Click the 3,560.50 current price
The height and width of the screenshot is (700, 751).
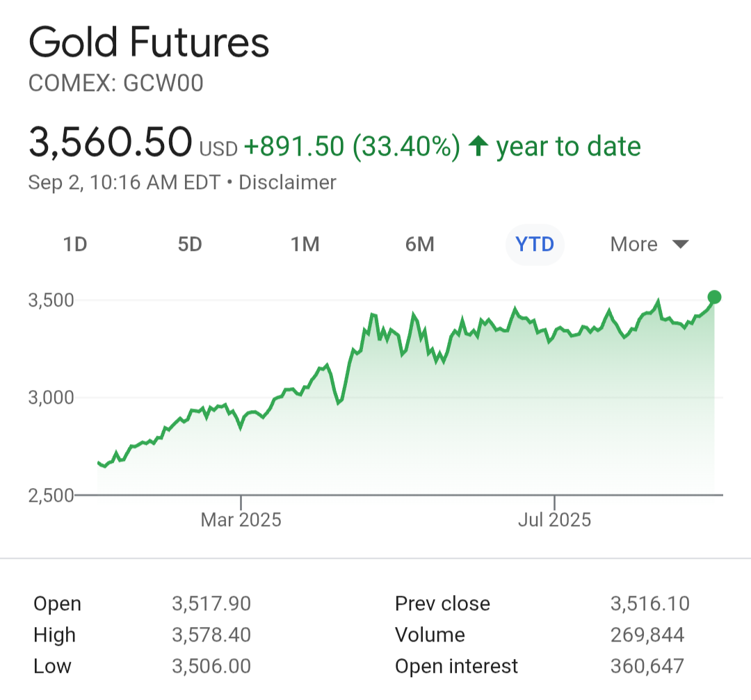click(110, 142)
